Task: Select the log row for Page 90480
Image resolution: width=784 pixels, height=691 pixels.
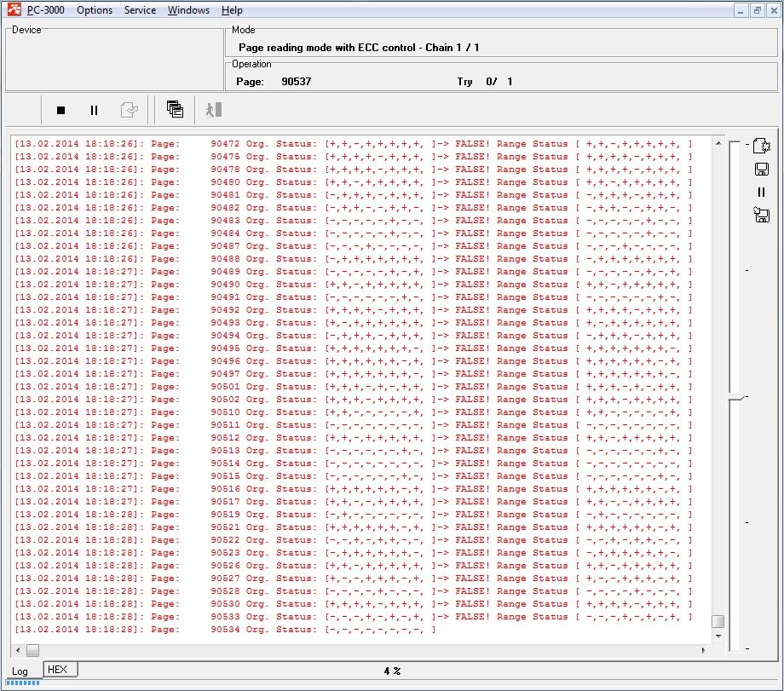Action: point(353,182)
